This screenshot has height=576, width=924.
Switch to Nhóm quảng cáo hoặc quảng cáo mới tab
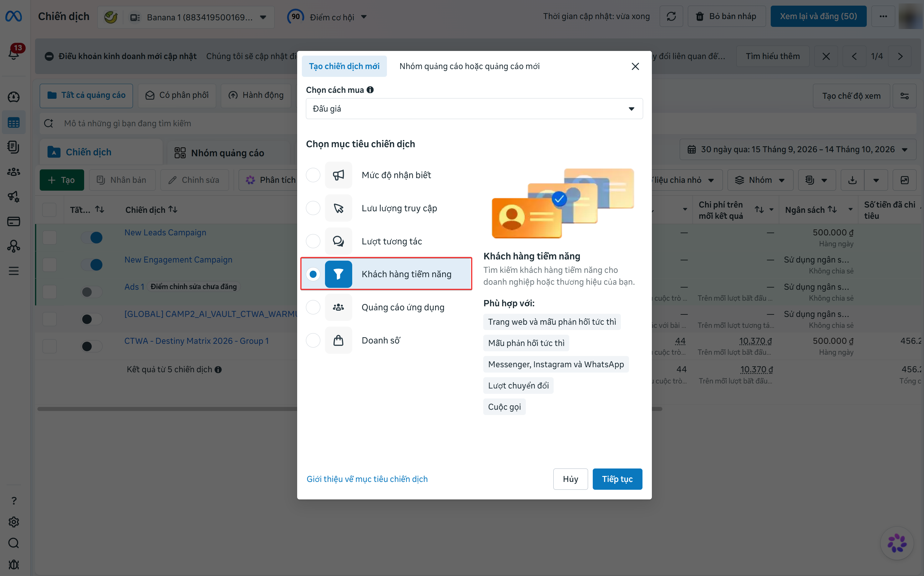(x=469, y=66)
